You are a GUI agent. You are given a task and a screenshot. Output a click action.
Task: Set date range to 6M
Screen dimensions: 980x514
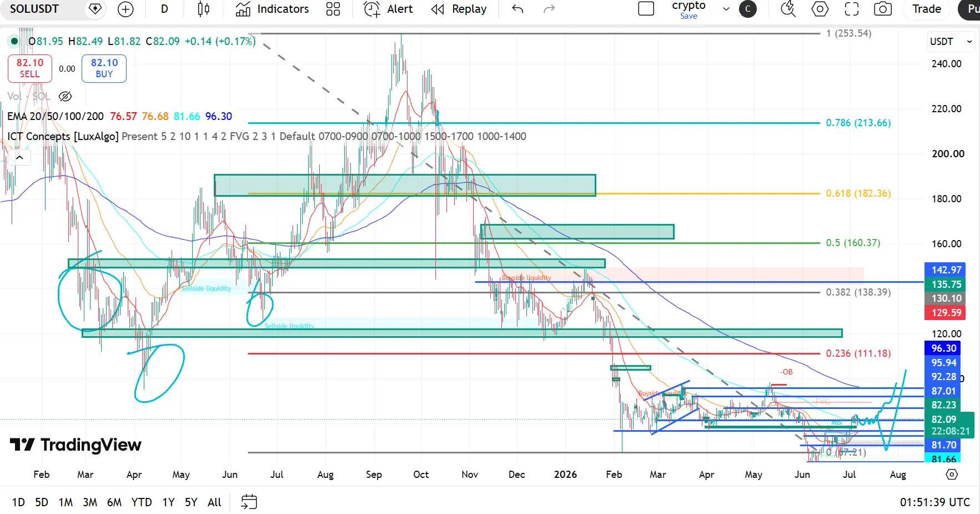[114, 502]
